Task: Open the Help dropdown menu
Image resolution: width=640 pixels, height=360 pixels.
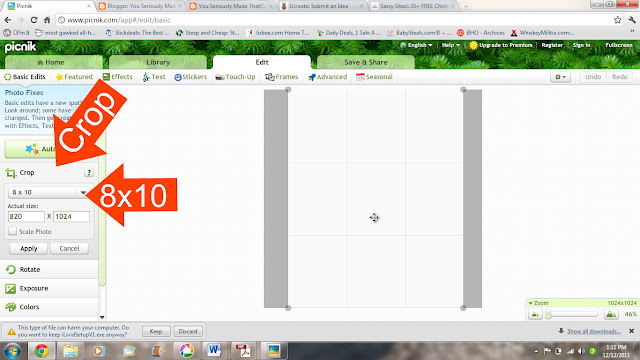Action: [x=451, y=45]
